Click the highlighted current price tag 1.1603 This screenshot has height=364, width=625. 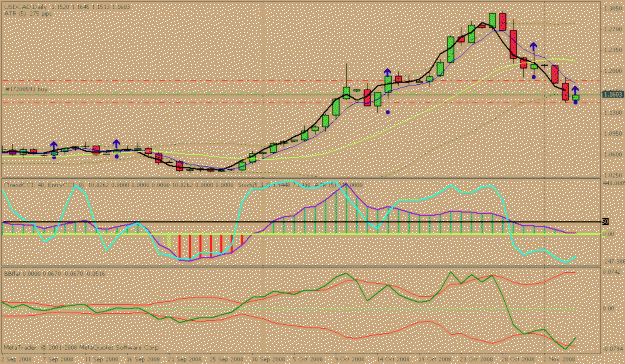[x=612, y=94]
